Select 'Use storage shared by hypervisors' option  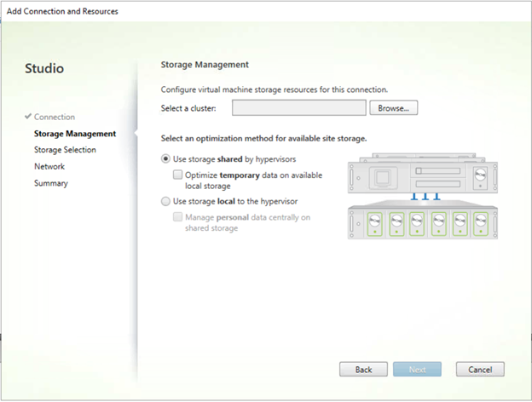coord(165,159)
